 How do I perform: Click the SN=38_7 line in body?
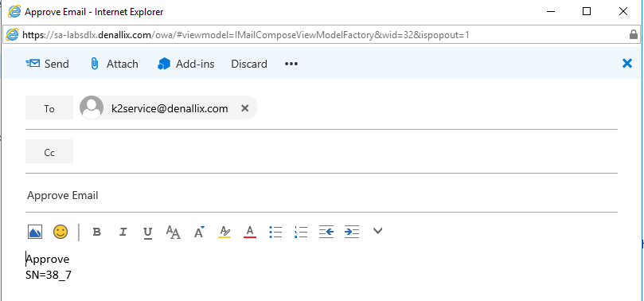click(x=49, y=275)
